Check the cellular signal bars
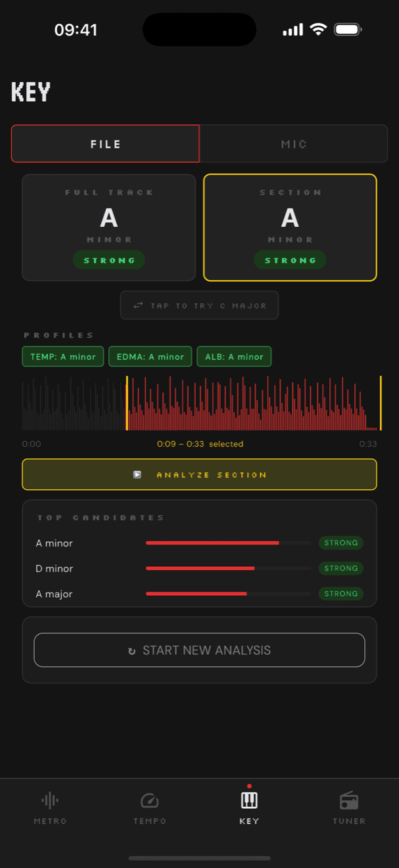Viewport: 399px width, 868px height. 293,30
